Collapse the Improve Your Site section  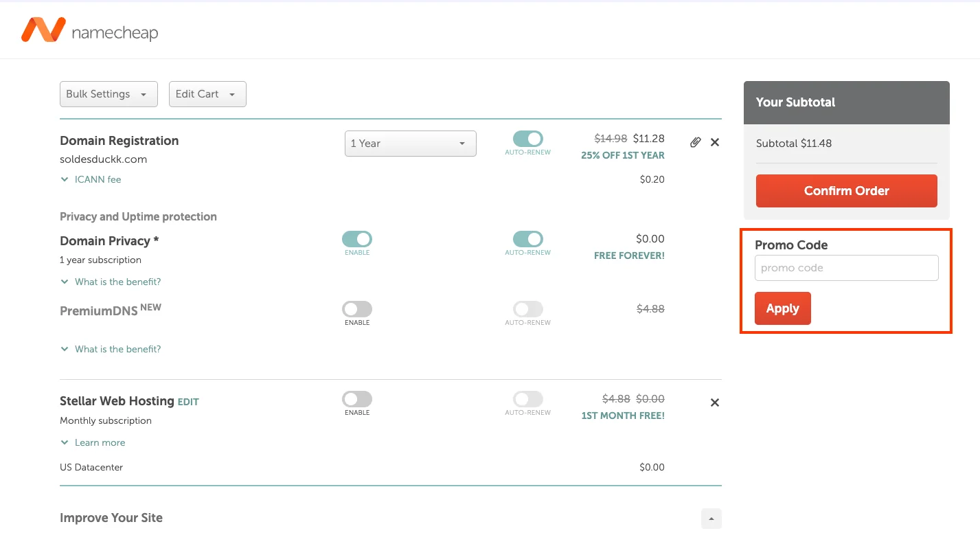(711, 519)
